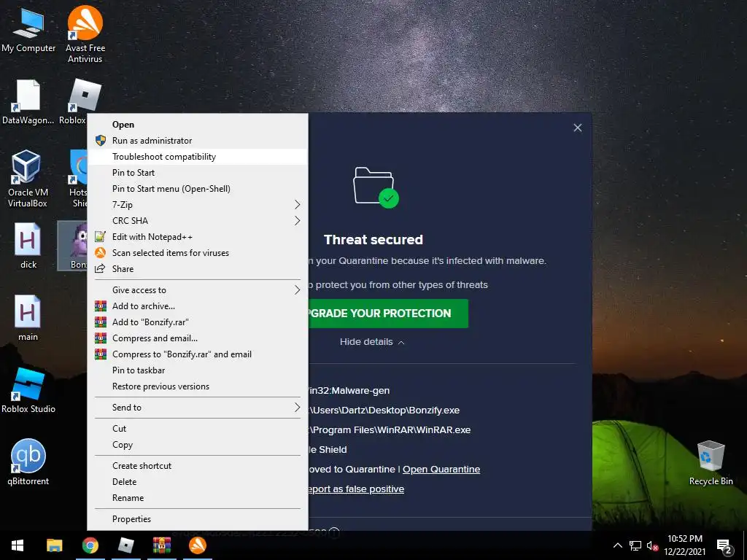Switch to Roblox in the taskbar
The width and height of the screenshot is (747, 560).
click(125, 545)
